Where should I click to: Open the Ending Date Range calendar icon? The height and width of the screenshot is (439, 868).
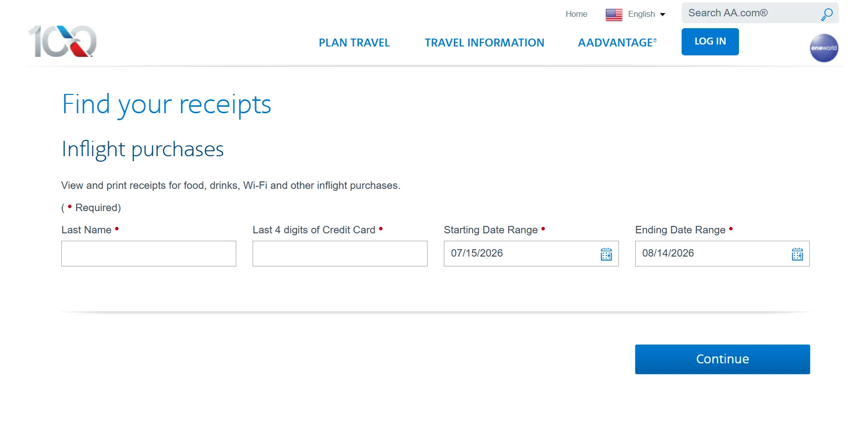pyautogui.click(x=797, y=254)
